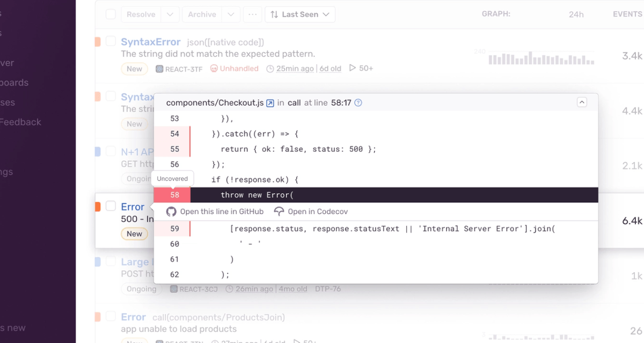Select the checkbox on the Error 500 issue

pyautogui.click(x=111, y=206)
